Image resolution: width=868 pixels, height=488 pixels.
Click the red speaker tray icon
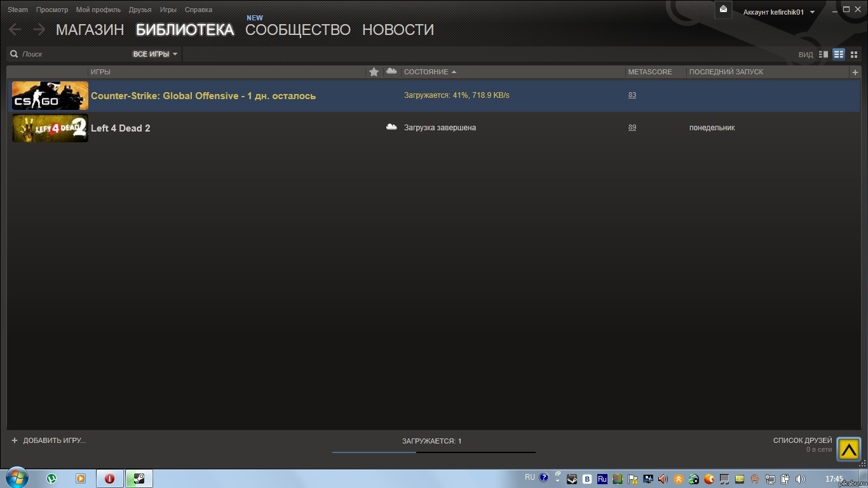[663, 479]
